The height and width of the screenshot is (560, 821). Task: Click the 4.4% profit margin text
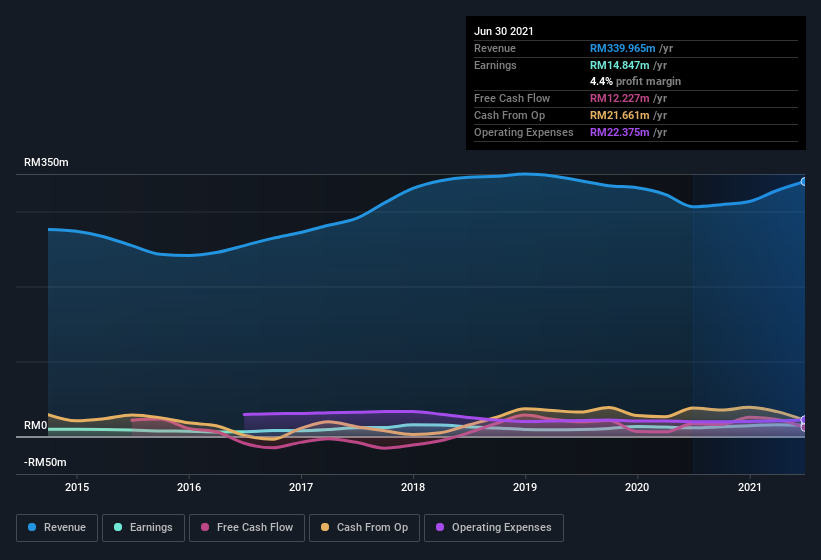(x=635, y=81)
